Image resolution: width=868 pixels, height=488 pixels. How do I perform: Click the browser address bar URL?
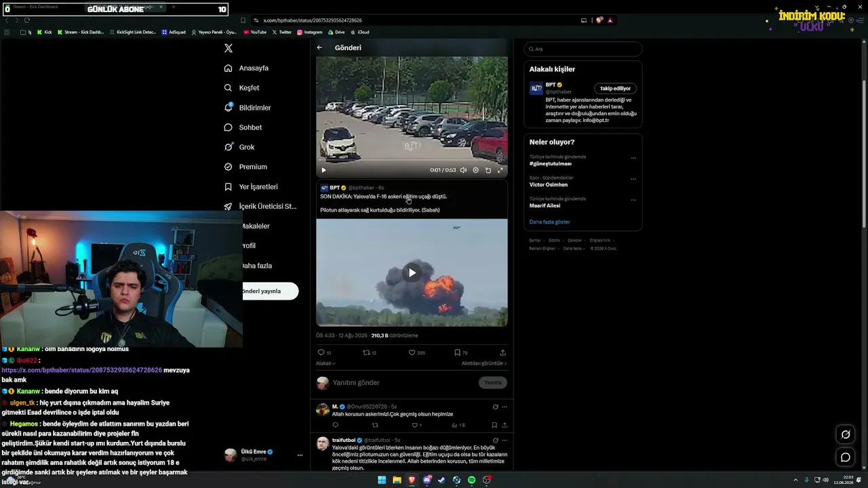pos(313,20)
